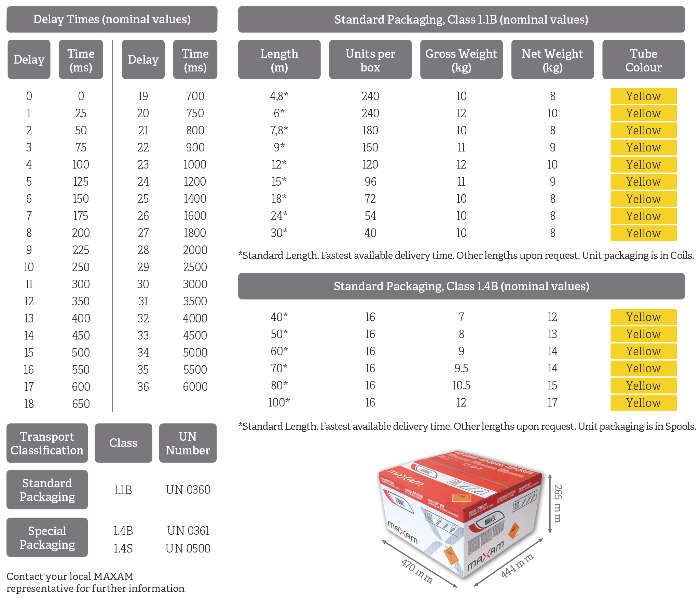Select the Units per box column header
700x598 pixels.
tap(370, 60)
